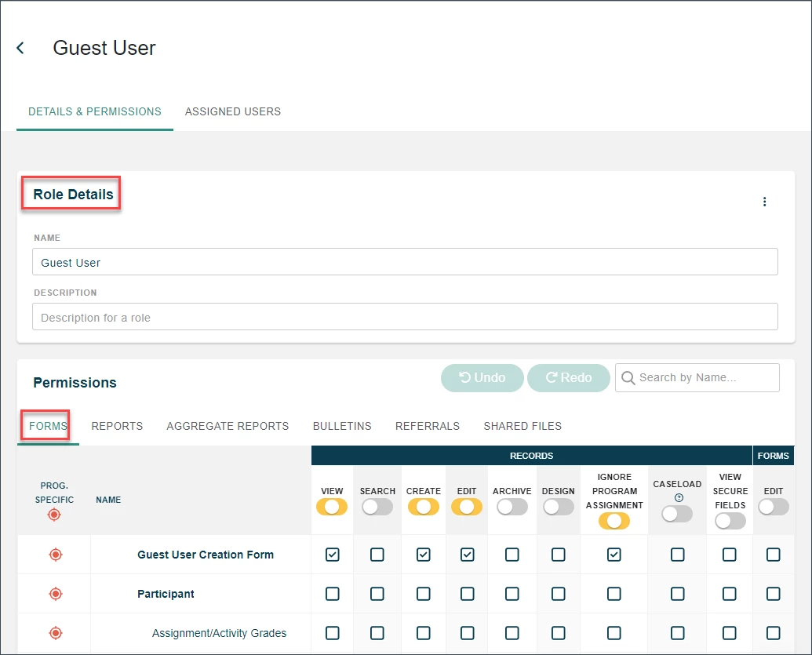Click the Guest User Creation Form name

pos(206,555)
